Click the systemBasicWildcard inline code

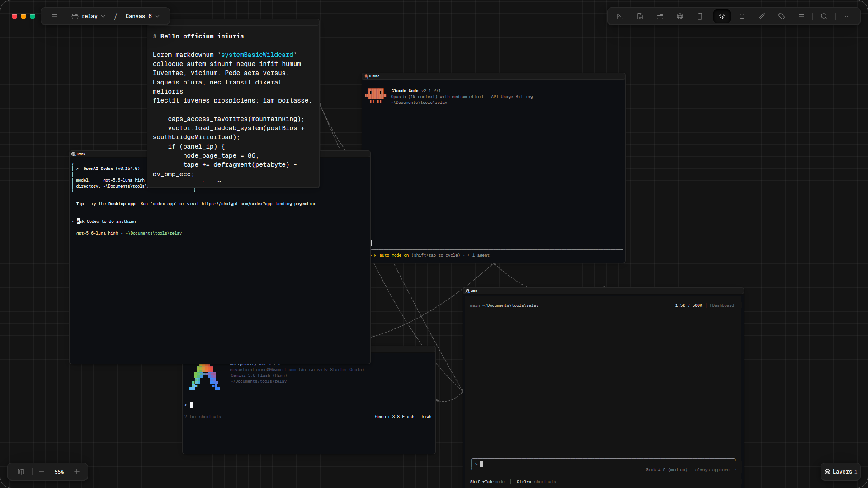click(257, 55)
